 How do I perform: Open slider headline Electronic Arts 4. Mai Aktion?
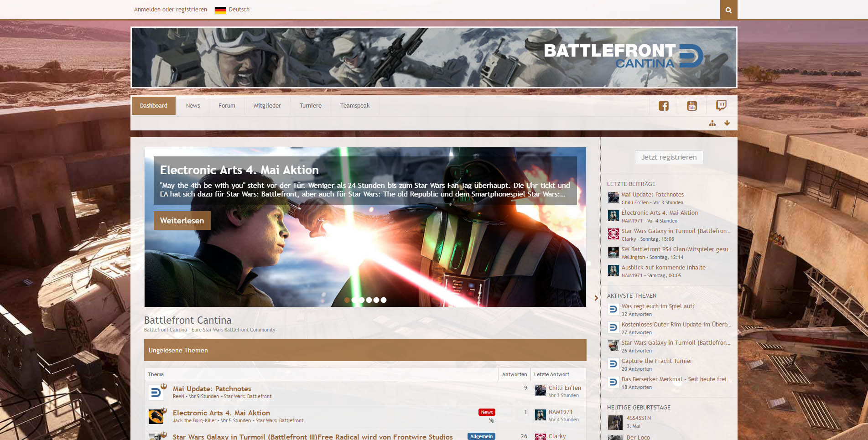(x=239, y=170)
